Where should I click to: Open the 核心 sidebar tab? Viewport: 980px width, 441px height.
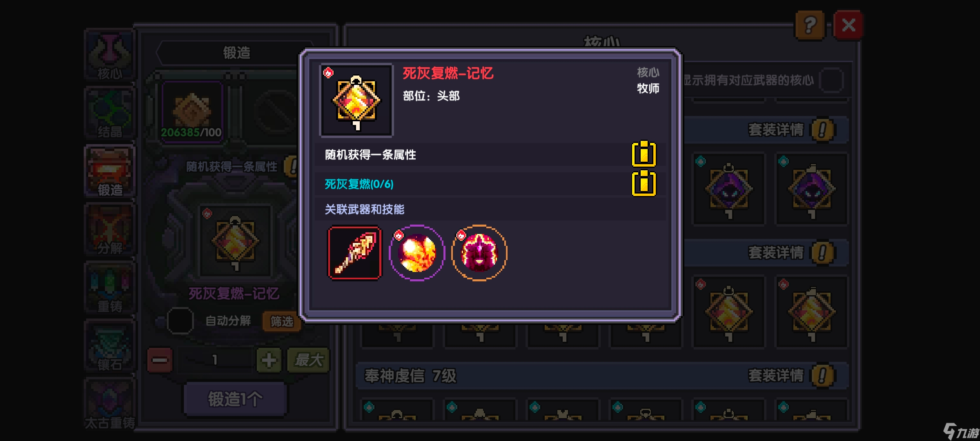(109, 55)
